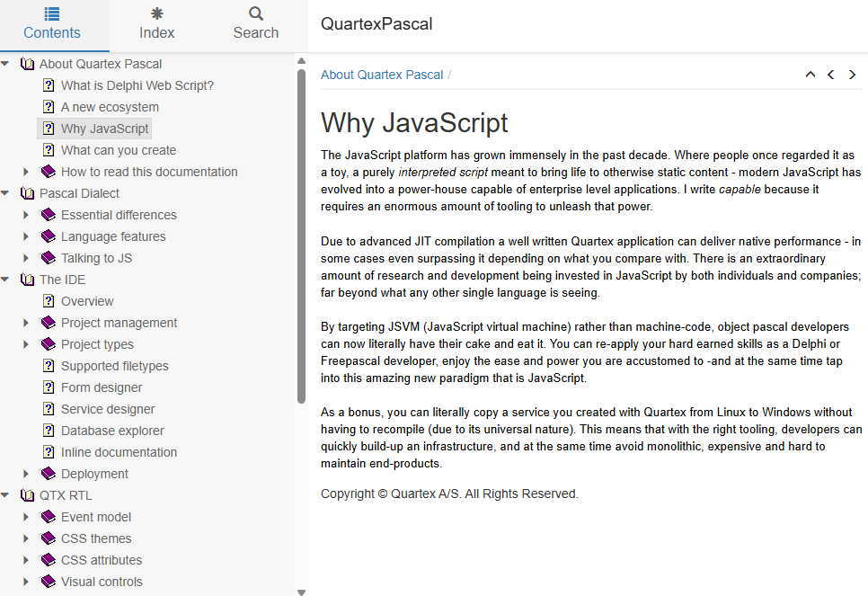Screen dimensions: 868x596
Task: Open the What is Delphi Web Script topic
Action: pyautogui.click(x=137, y=85)
